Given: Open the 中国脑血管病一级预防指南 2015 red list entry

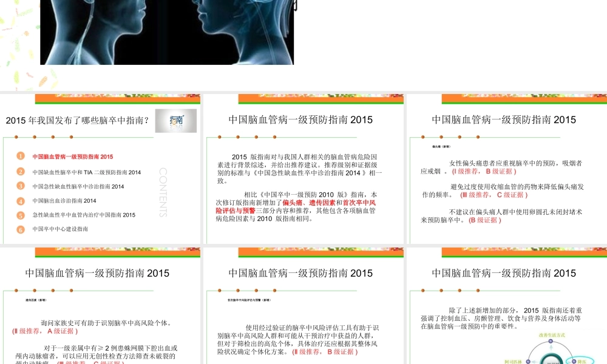Looking at the screenshot, I should [72, 157].
